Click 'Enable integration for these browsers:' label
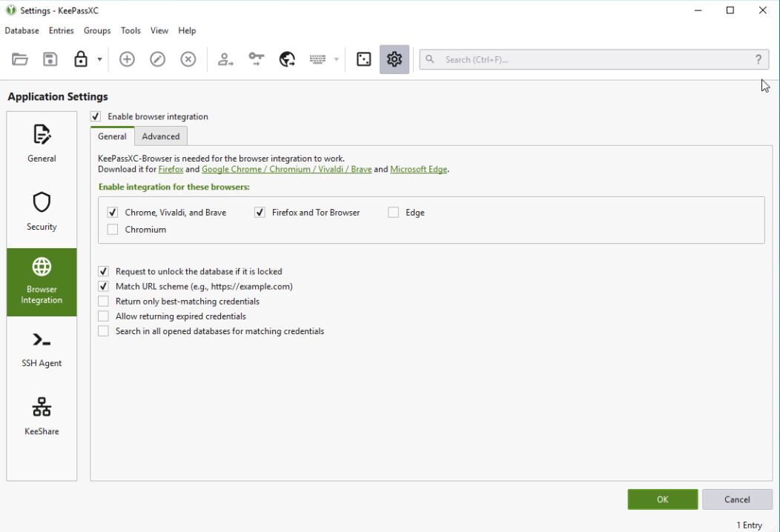The width and height of the screenshot is (780, 532). pos(174,187)
